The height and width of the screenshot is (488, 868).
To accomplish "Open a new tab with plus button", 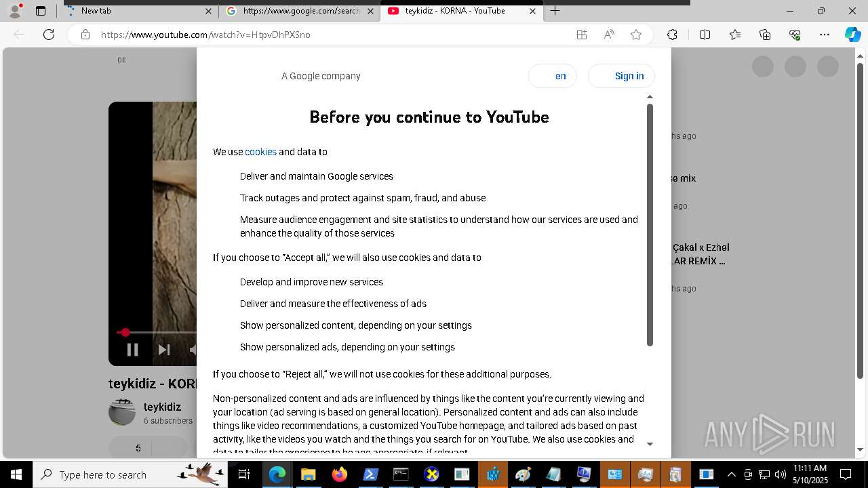I will pyautogui.click(x=555, y=11).
